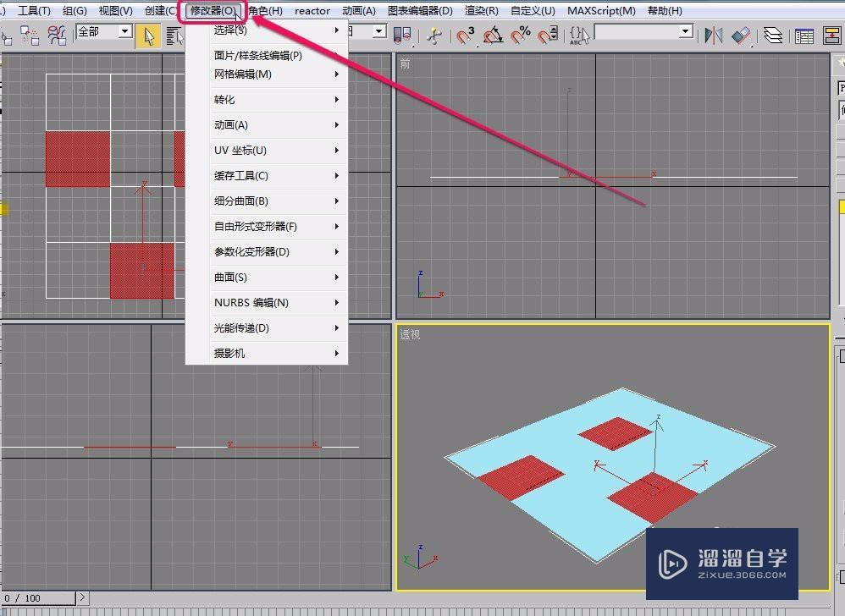Click the Align tool icon
This screenshot has height=616, width=845.
[x=742, y=36]
